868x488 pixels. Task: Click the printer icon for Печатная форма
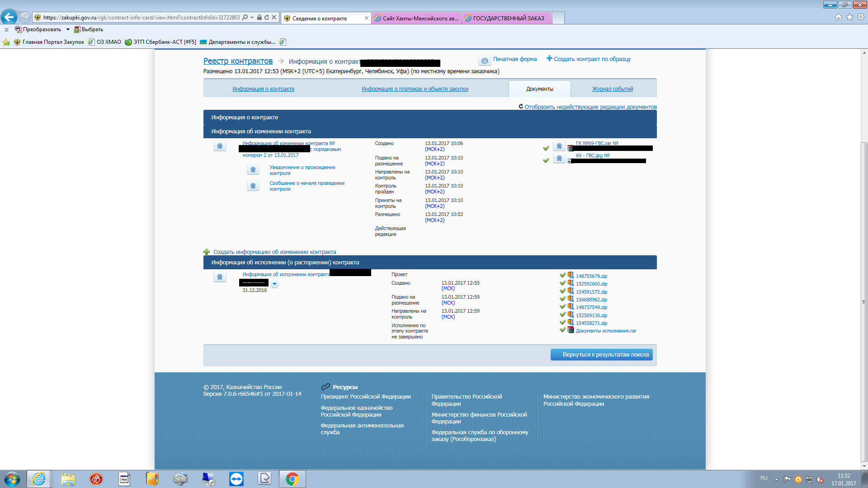pos(485,61)
